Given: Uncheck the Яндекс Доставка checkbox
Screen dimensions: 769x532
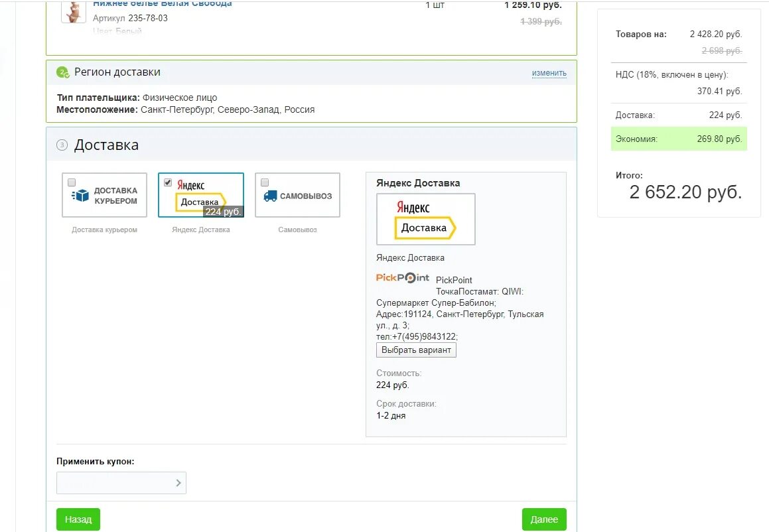Looking at the screenshot, I should point(168,182).
